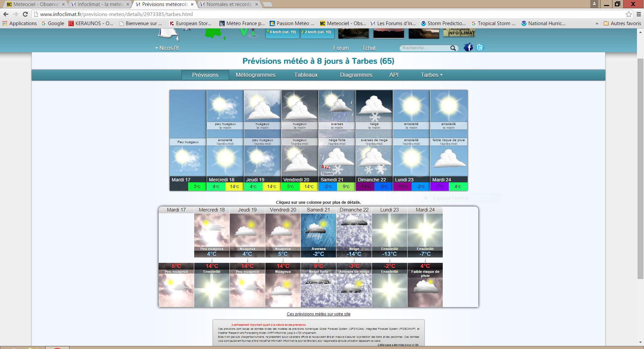Open the Facebook icon link
Viewport: 644px width, 349px height.
(x=468, y=48)
